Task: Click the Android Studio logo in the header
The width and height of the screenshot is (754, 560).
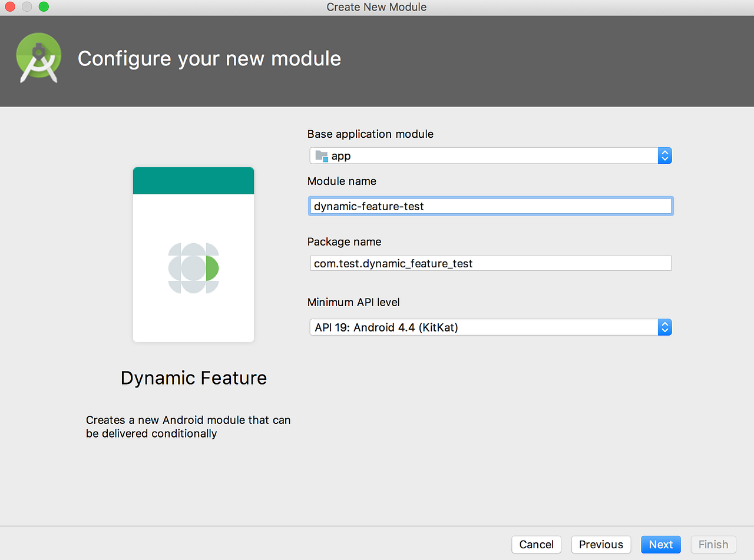Action: click(x=38, y=59)
